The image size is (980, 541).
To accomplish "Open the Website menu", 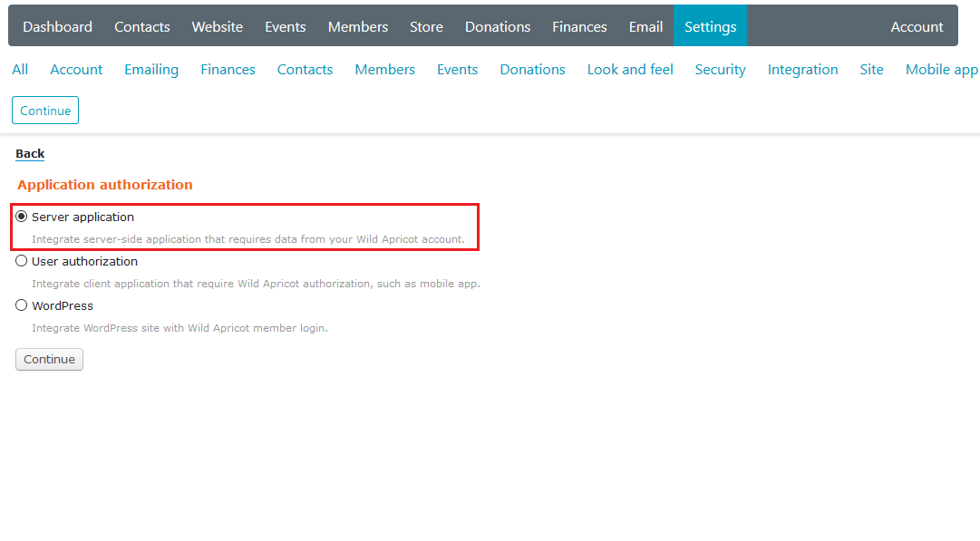I will (x=217, y=25).
